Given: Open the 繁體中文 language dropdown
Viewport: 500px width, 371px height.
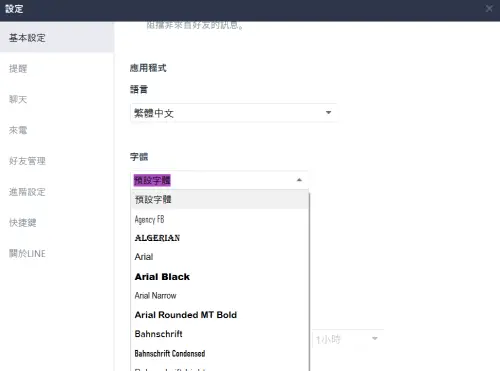Looking at the screenshot, I should 233,113.
